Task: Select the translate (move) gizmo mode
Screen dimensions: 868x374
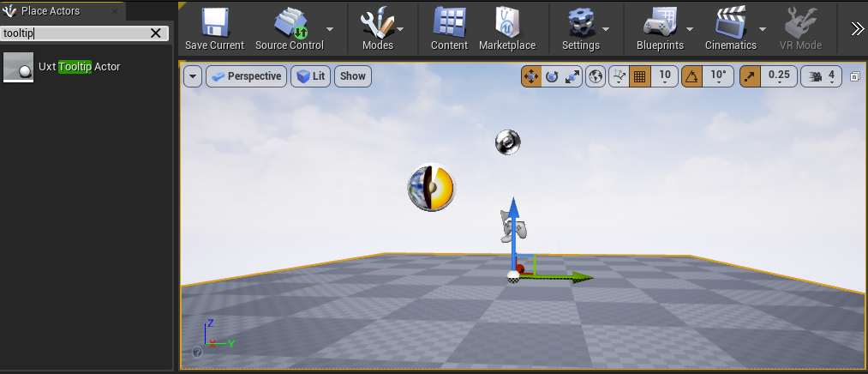Action: [531, 76]
